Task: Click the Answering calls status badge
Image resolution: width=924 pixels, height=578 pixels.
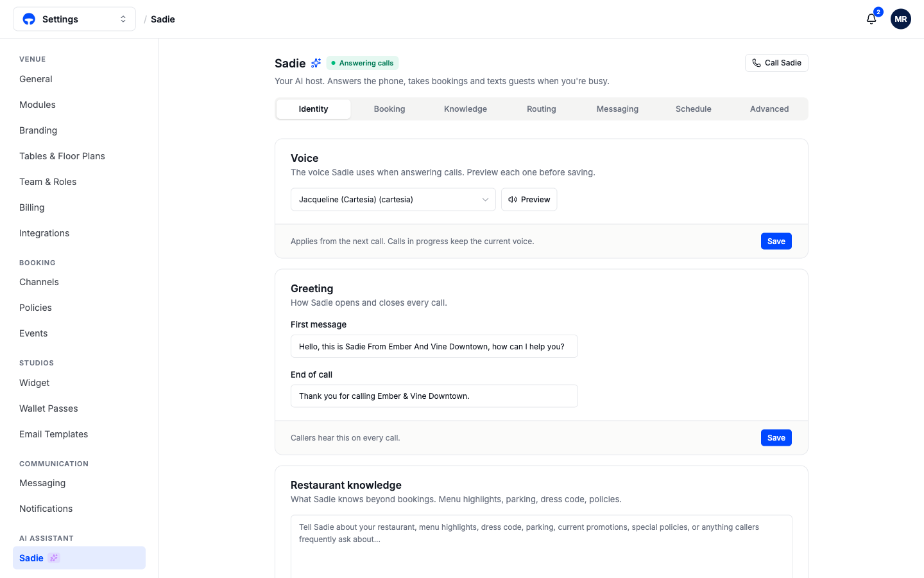Action: (363, 63)
